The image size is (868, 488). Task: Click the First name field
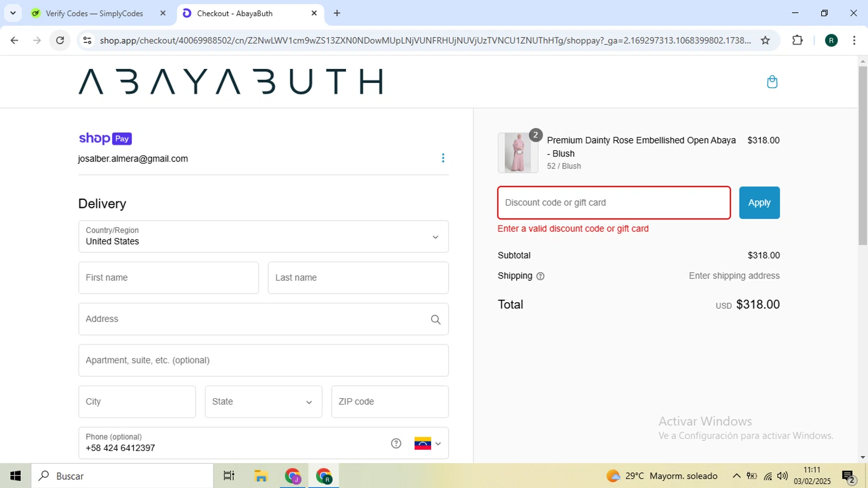tap(168, 278)
